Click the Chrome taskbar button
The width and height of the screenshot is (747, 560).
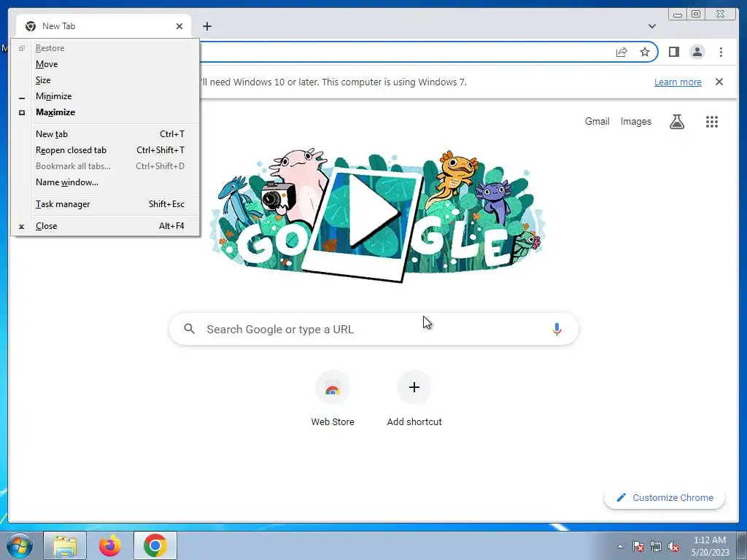coord(155,545)
